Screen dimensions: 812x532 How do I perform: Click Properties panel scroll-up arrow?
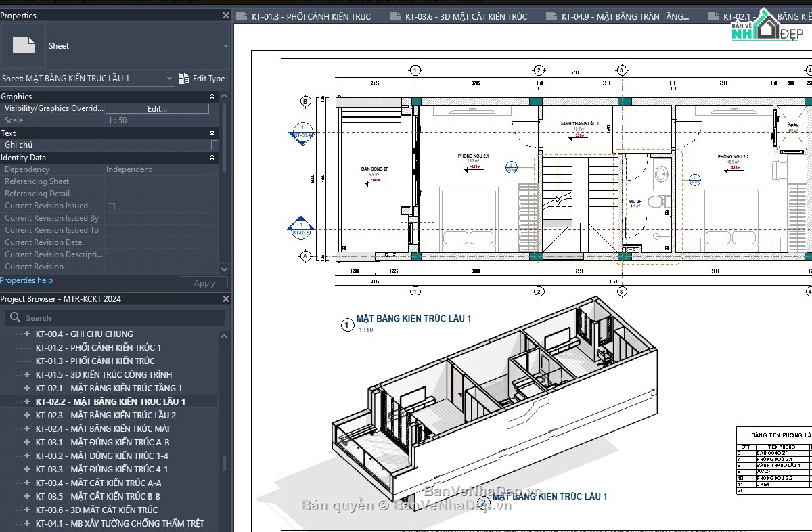pyautogui.click(x=224, y=96)
